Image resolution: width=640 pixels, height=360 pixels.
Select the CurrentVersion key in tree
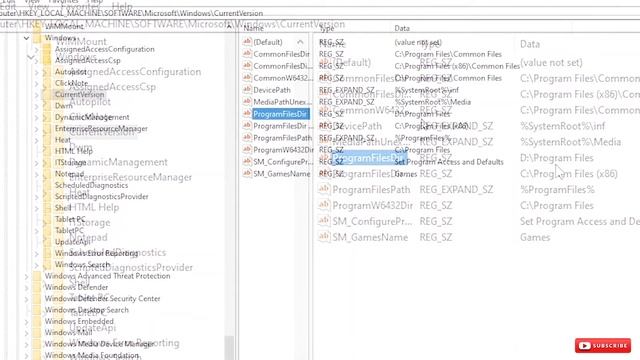(80, 94)
